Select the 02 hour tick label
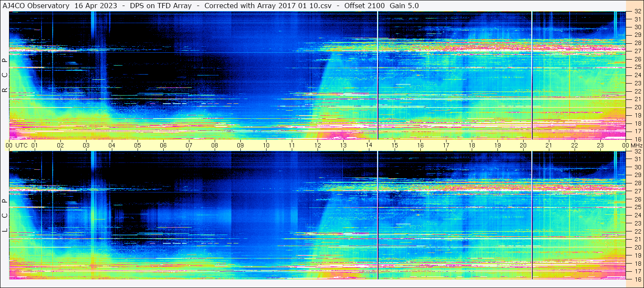The image size is (644, 288). click(60, 145)
